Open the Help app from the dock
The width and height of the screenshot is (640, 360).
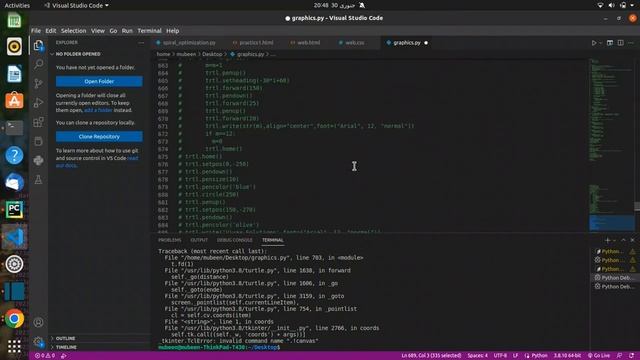[14, 155]
